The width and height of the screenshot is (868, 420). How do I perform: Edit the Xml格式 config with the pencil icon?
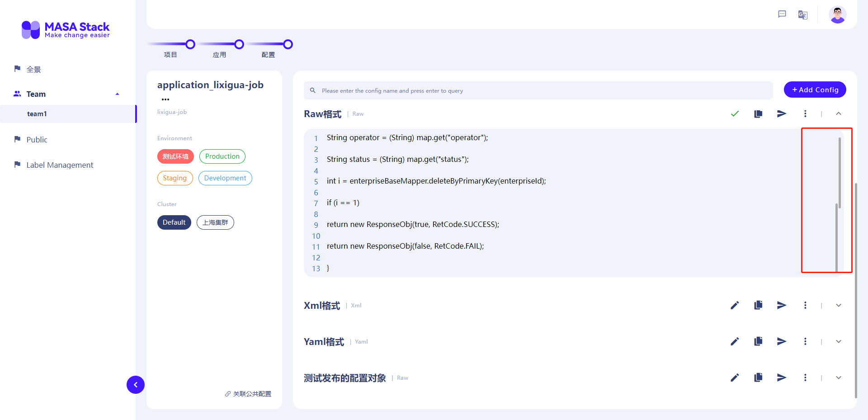[735, 305]
